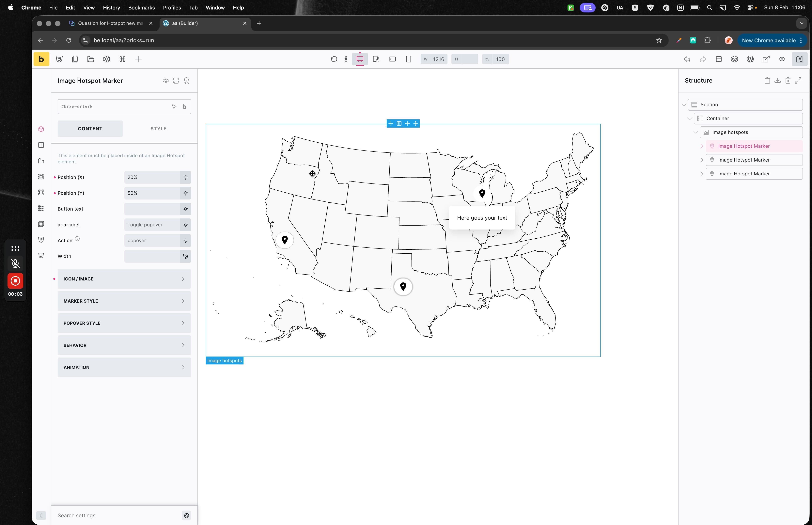Expand the BEHAVIOR group

point(124,345)
